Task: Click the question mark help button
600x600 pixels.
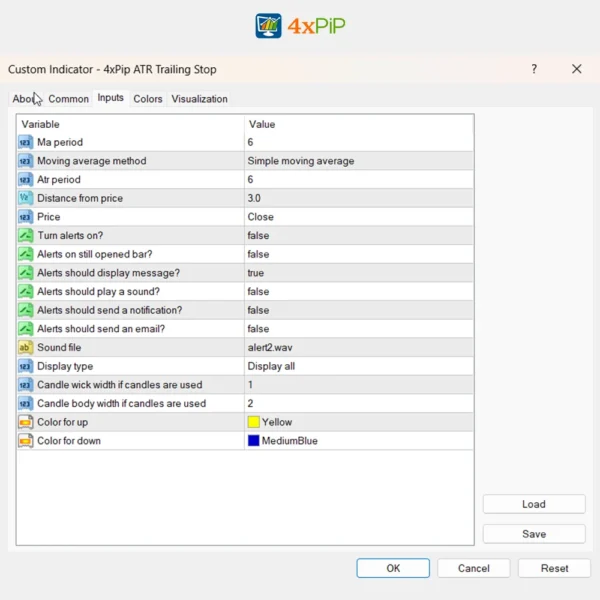Action: click(x=534, y=69)
